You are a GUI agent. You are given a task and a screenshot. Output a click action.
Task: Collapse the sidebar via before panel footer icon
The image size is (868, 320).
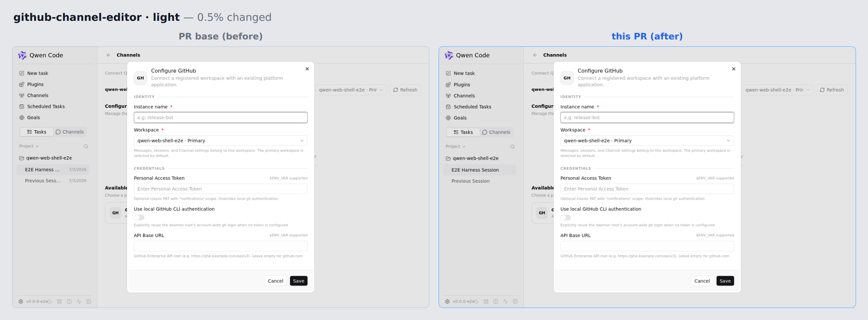pyautogui.click(x=89, y=302)
